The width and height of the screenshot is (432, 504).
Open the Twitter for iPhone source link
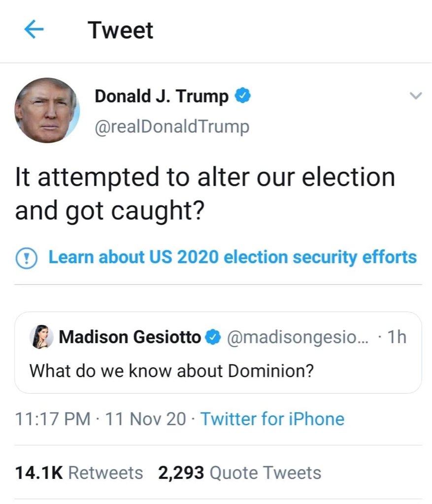coord(272,419)
